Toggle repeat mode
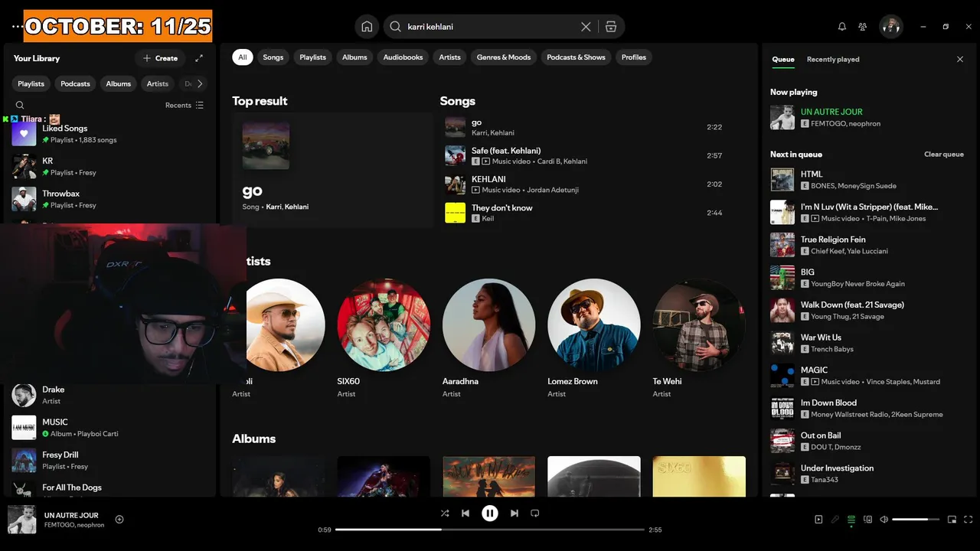This screenshot has height=551, width=980. click(x=535, y=514)
